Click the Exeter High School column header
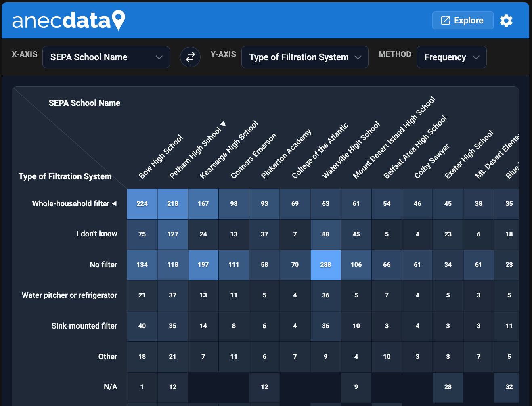 [469, 154]
